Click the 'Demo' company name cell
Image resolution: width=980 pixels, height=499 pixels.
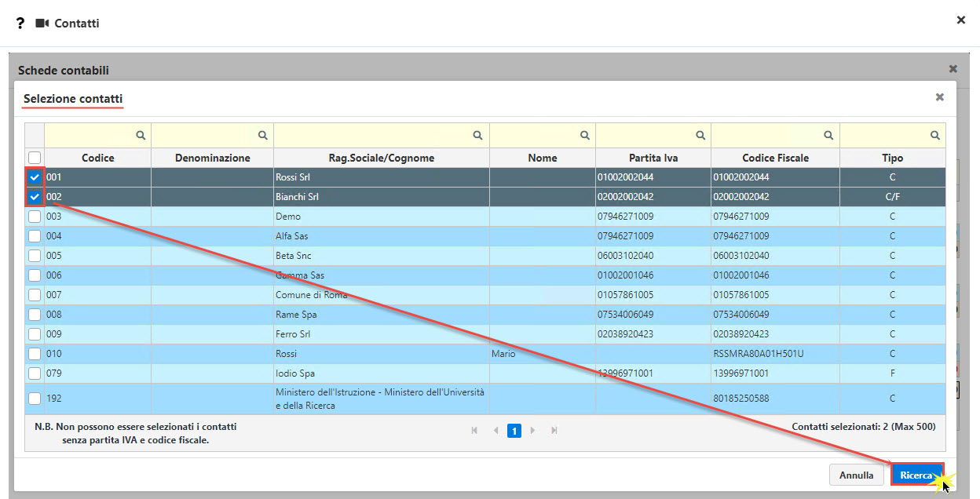point(381,217)
